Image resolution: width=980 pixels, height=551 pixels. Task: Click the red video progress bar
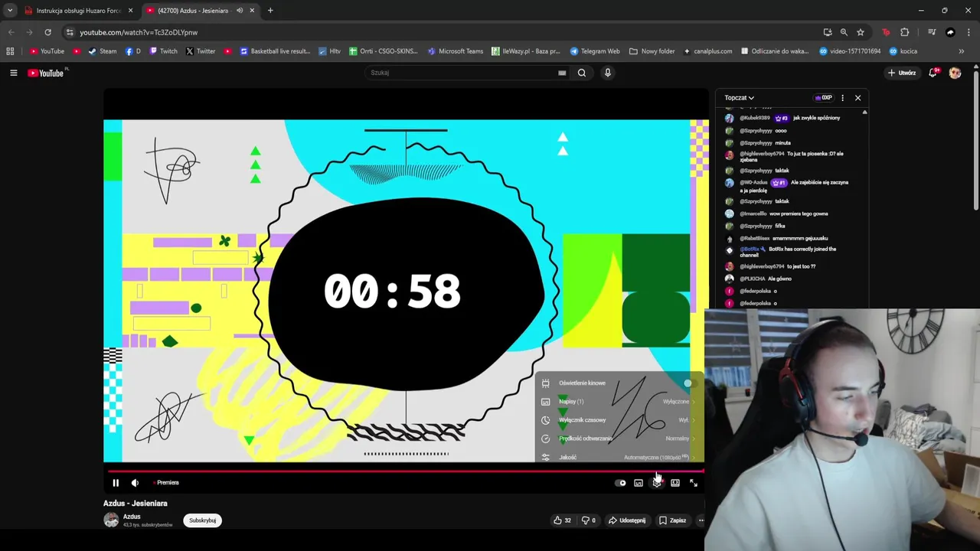404,471
